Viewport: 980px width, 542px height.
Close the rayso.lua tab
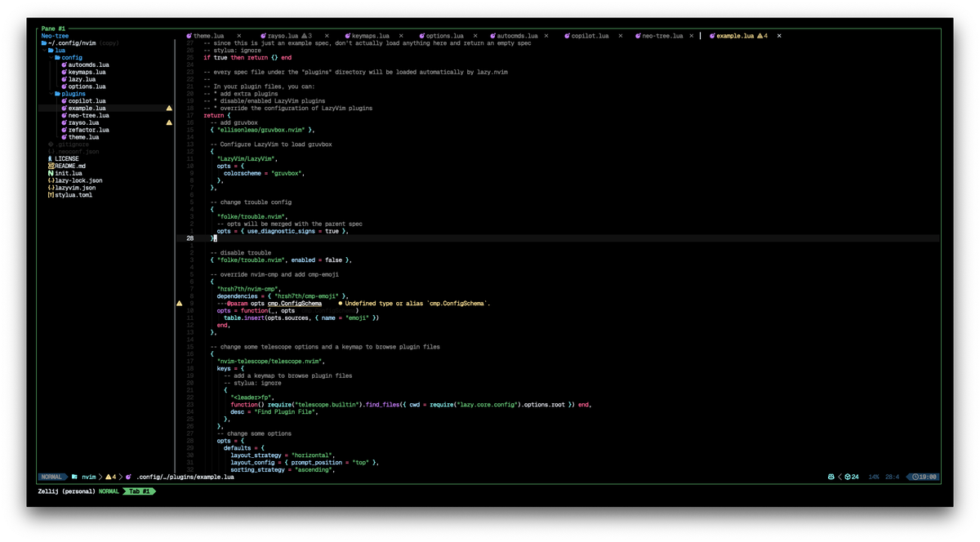pos(327,36)
